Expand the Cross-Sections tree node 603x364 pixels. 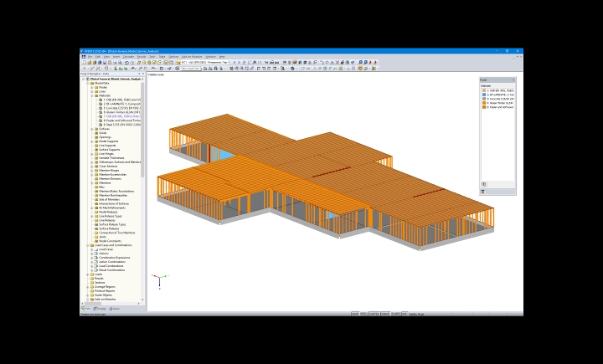pos(92,166)
